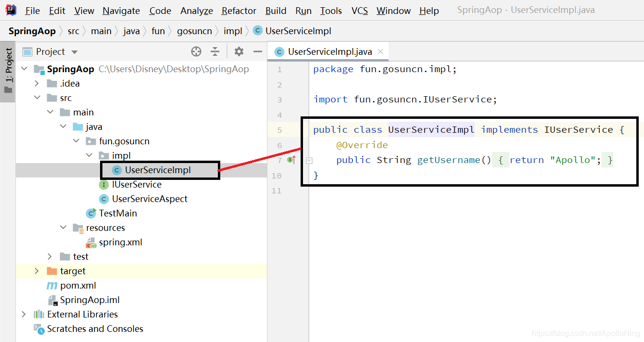Click fun in the breadcrumb bar
This screenshot has width=644, height=342.
coord(158,31)
